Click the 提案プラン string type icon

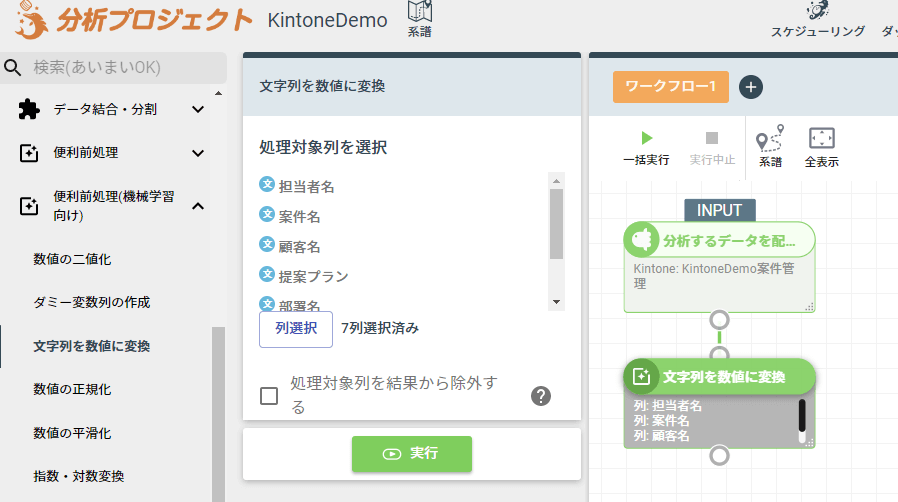point(267,274)
